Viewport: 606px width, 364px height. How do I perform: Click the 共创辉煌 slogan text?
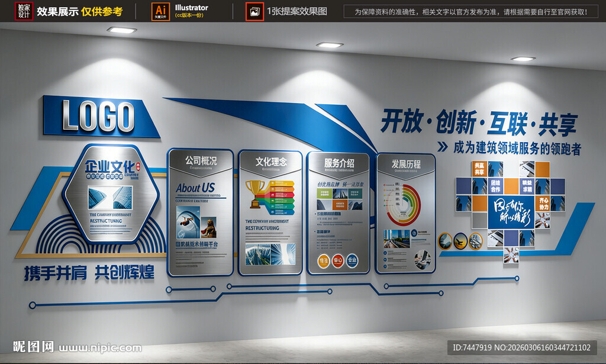(124, 272)
